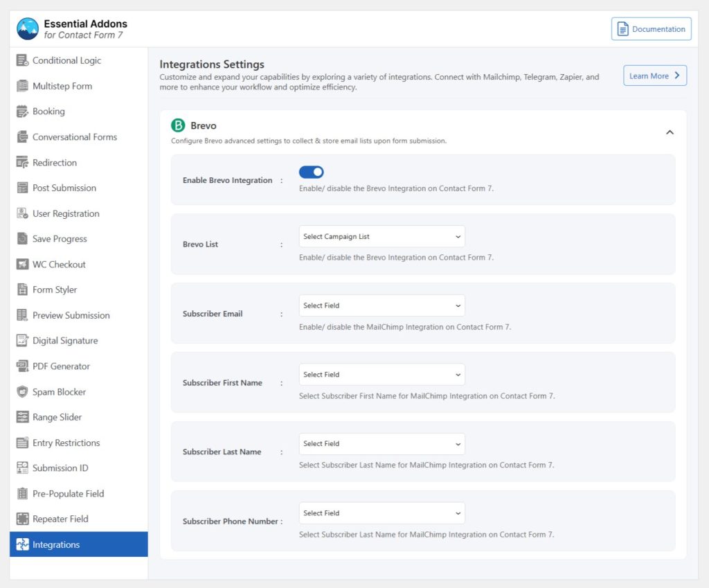Select Pre-Populate Field in the sidebar

click(79, 494)
